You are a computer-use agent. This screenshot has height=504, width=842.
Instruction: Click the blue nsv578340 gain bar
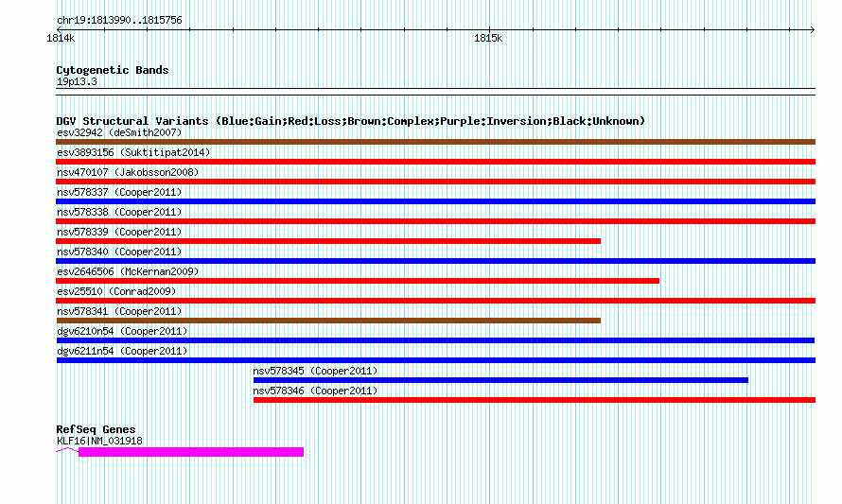(x=435, y=261)
